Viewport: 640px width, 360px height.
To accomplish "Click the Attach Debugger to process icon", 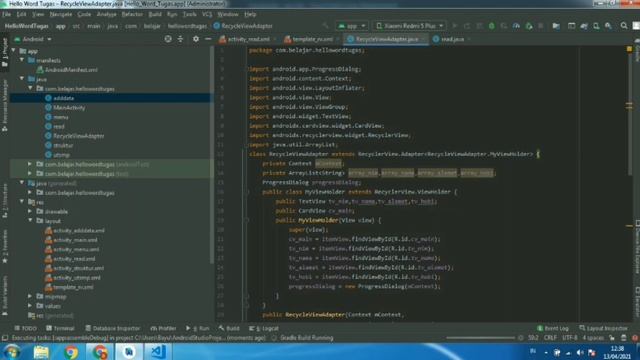I will (529, 26).
